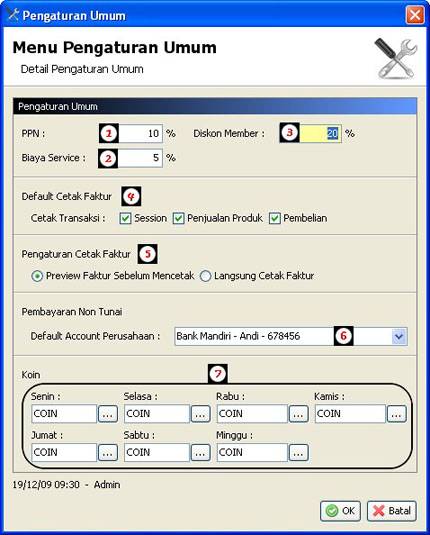Select Preview Faktur Sebelum Mencetak option

[x=37, y=276]
